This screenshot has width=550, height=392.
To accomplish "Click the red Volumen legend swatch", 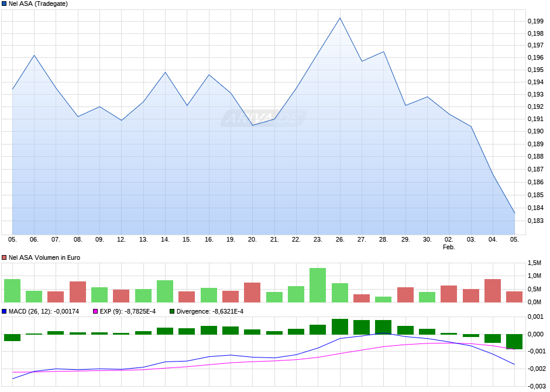I will point(4,257).
